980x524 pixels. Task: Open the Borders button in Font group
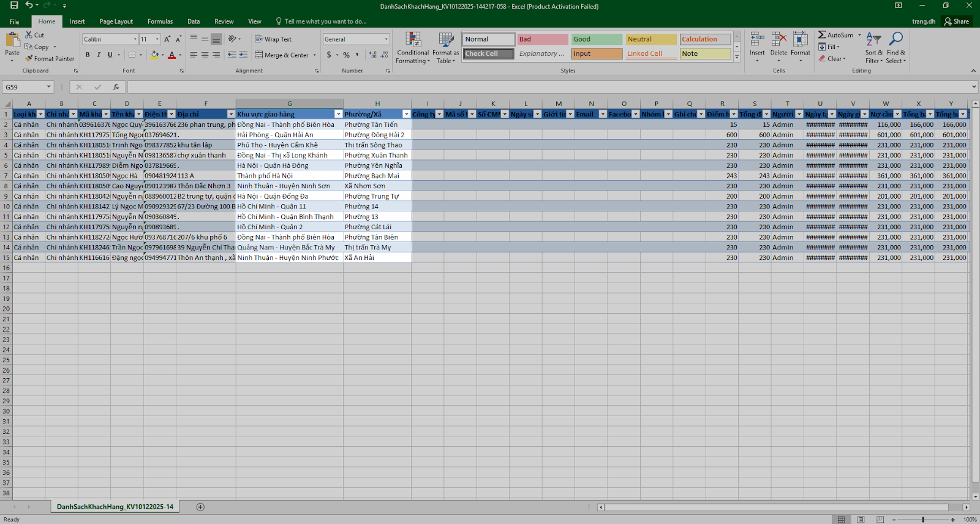pos(132,55)
